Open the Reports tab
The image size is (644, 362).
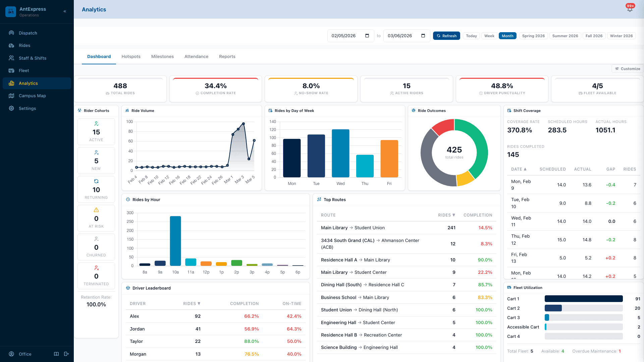[x=227, y=56]
